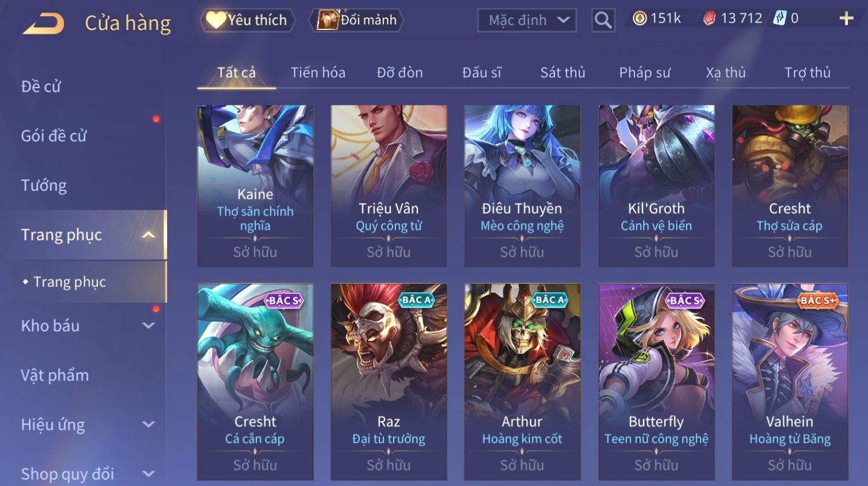This screenshot has width=868, height=486.
Task: Open Yêu thích heart favorites
Action: click(216, 20)
